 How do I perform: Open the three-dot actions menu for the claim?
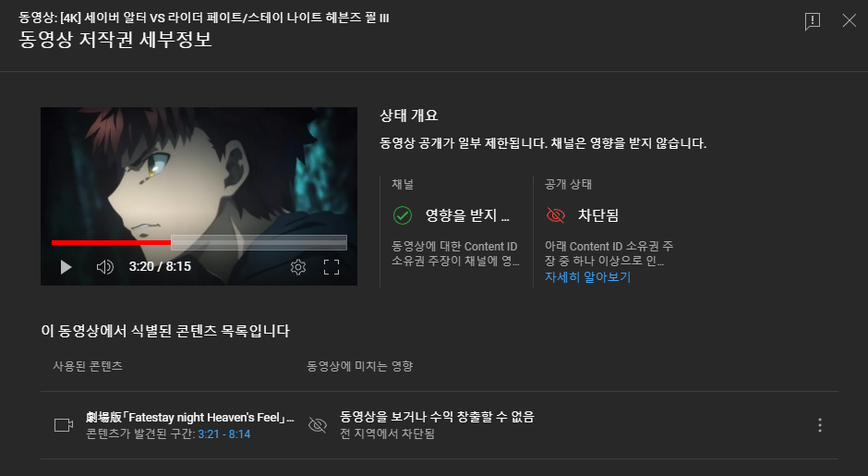tap(820, 425)
